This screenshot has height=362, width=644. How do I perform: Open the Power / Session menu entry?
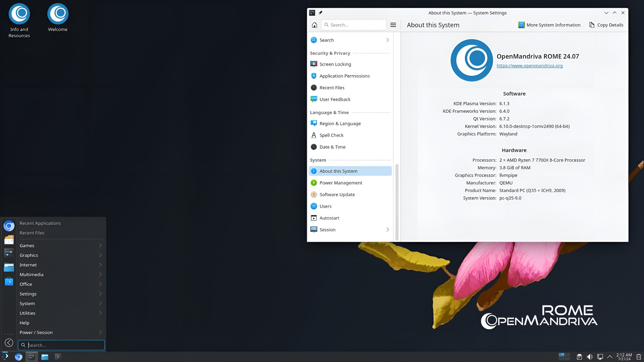(36, 332)
